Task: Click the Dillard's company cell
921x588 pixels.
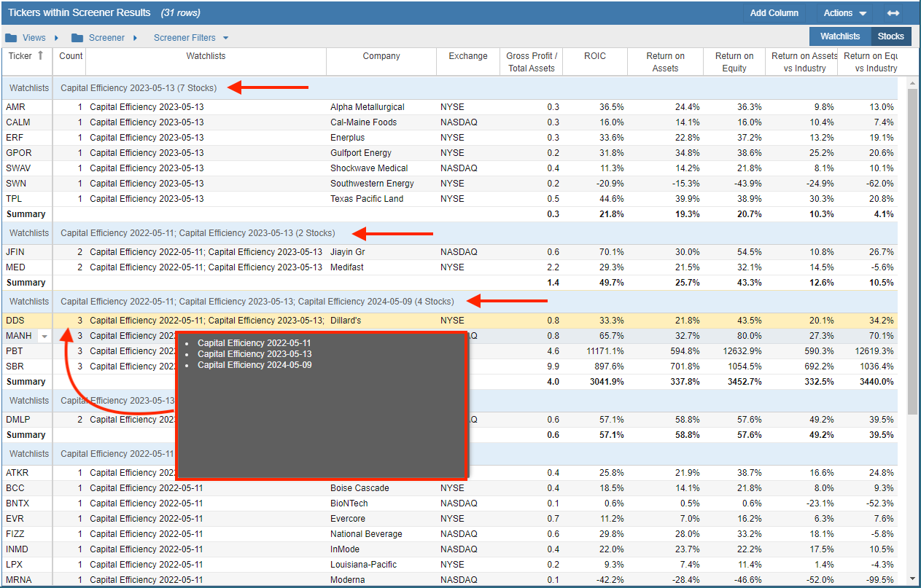Action: 381,321
